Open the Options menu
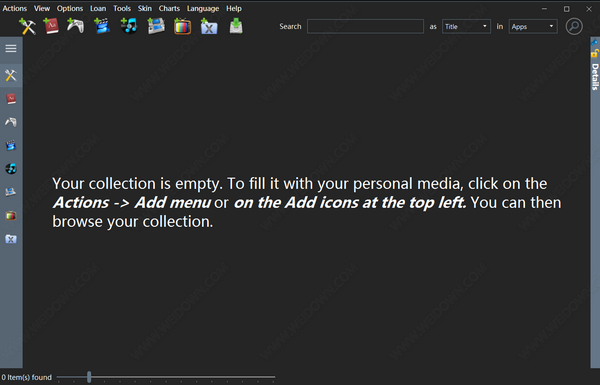Image resolution: width=600 pixels, height=385 pixels. click(x=70, y=8)
